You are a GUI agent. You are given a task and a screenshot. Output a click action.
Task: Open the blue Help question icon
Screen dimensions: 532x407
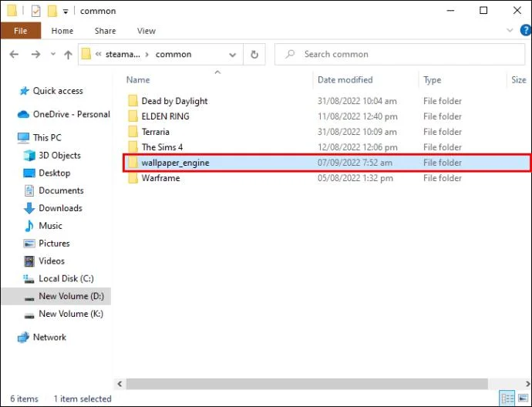(x=526, y=31)
